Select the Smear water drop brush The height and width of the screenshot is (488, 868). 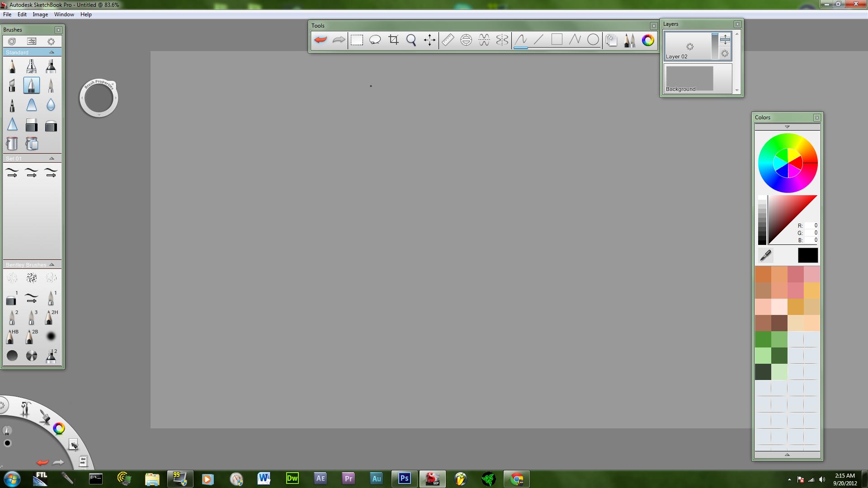51,105
